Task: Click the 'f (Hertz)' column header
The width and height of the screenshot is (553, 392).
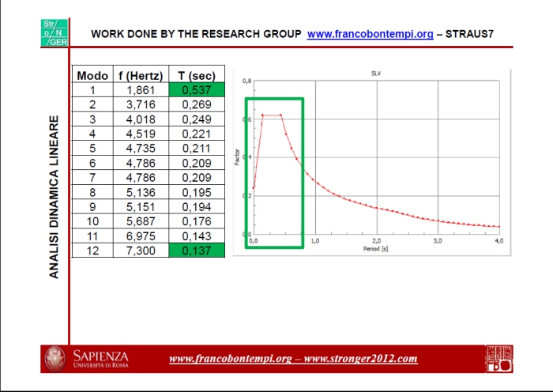Action: (141, 76)
